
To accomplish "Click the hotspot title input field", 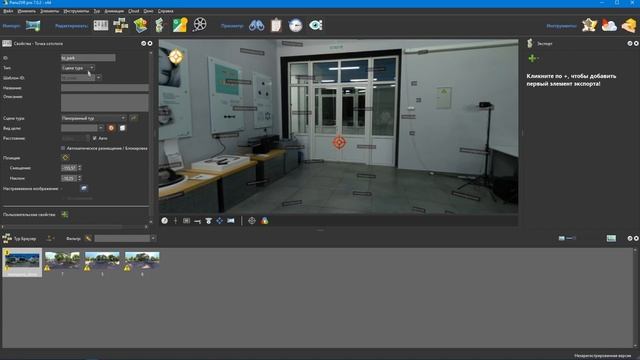I will (104, 88).
